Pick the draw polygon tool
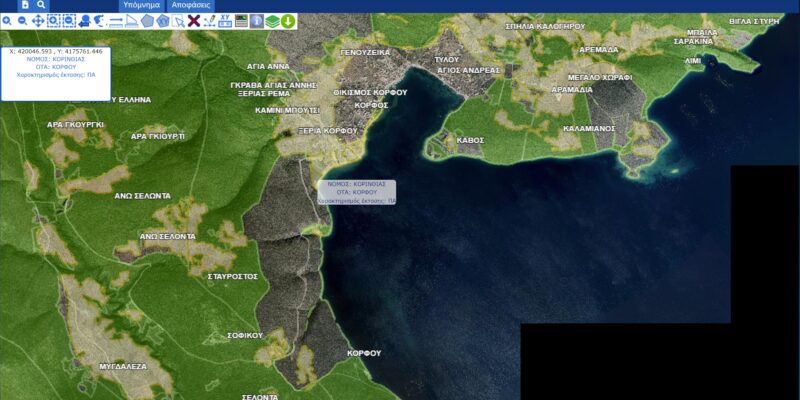This screenshot has width=800, height=400. 147,20
